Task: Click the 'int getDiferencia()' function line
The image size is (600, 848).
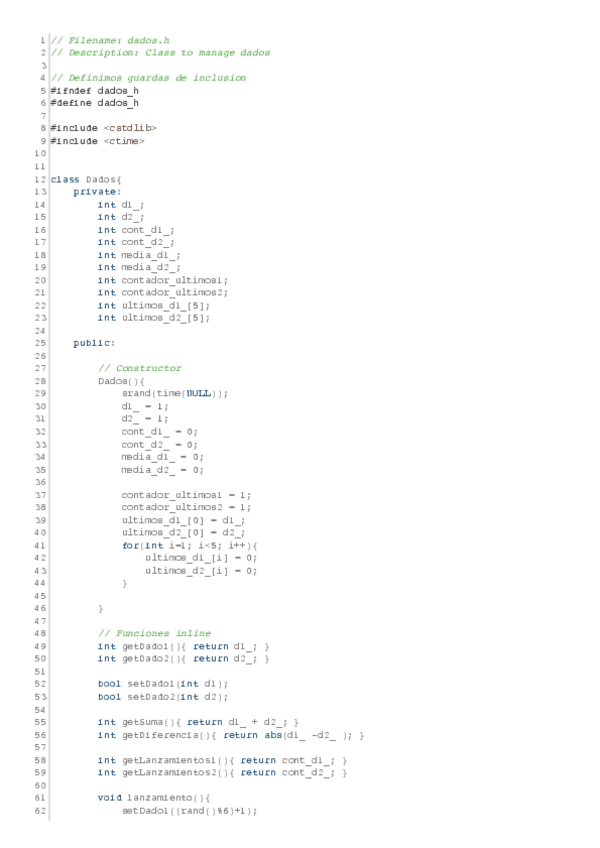Action: [x=232, y=736]
